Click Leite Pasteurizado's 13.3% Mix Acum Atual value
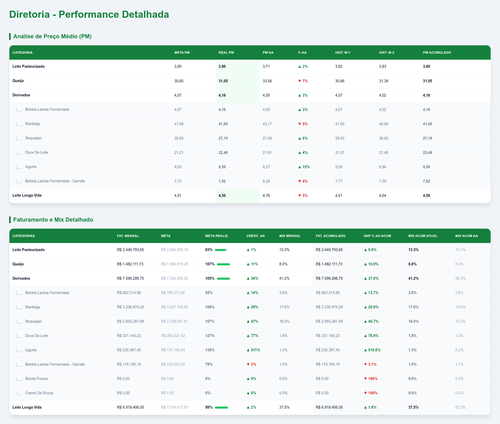 (414, 250)
